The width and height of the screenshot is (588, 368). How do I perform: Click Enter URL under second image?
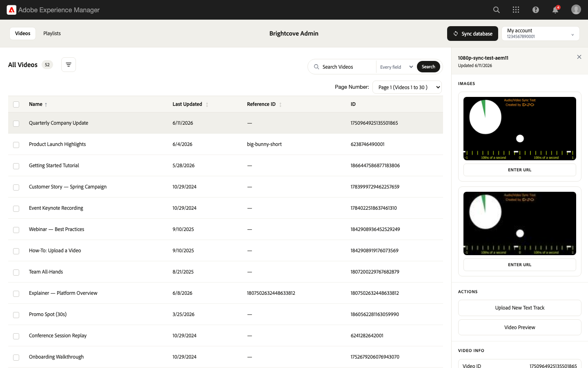[x=520, y=265]
